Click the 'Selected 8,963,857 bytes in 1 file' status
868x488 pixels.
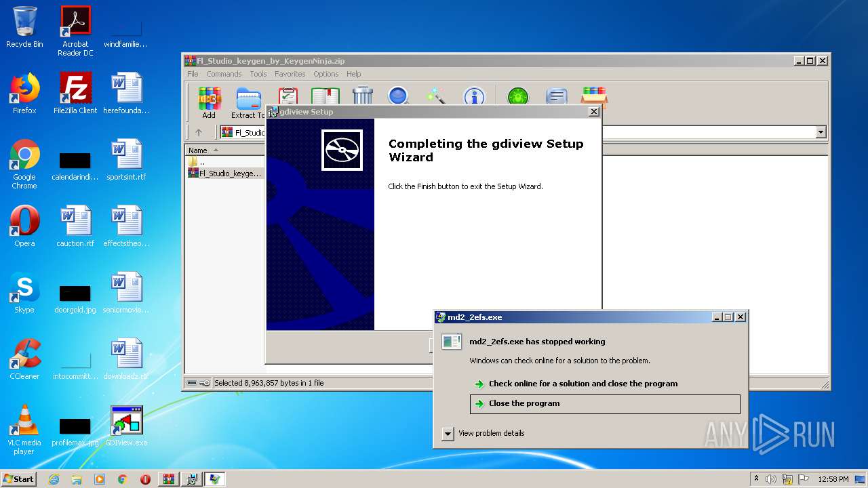[x=269, y=383]
